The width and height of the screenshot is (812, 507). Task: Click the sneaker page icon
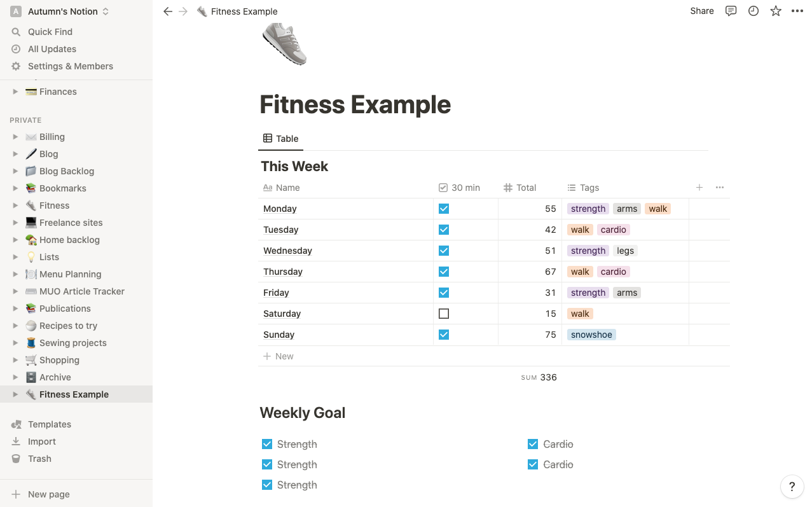click(x=284, y=43)
